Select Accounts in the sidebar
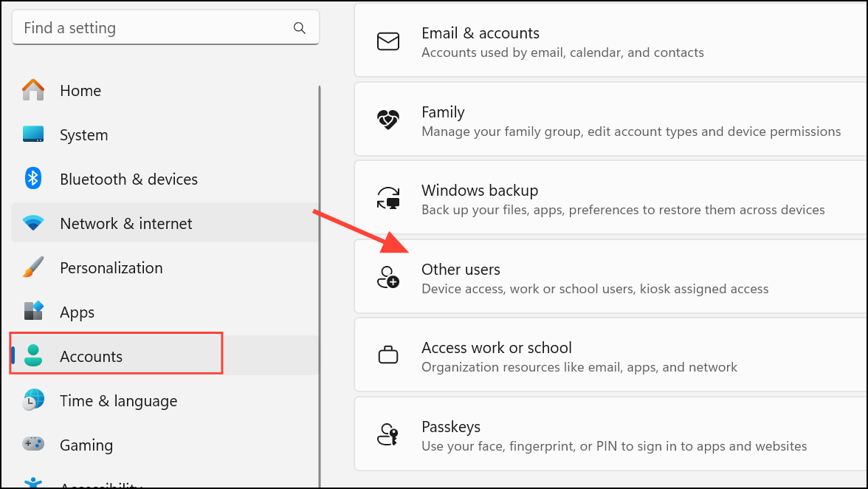The width and height of the screenshot is (868, 489). (165, 355)
